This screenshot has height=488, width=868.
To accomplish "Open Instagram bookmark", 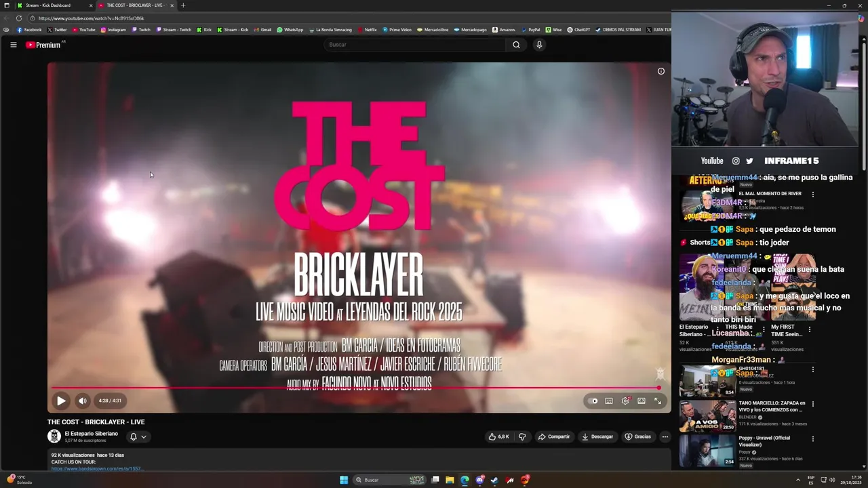I will pyautogui.click(x=113, y=30).
